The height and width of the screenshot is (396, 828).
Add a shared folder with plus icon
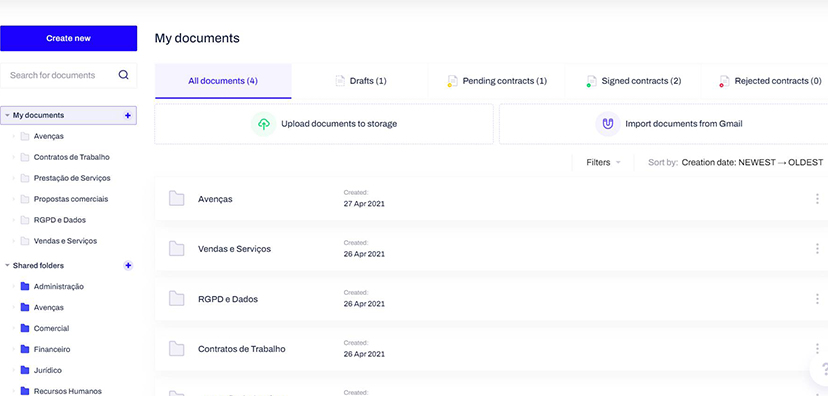tap(128, 266)
